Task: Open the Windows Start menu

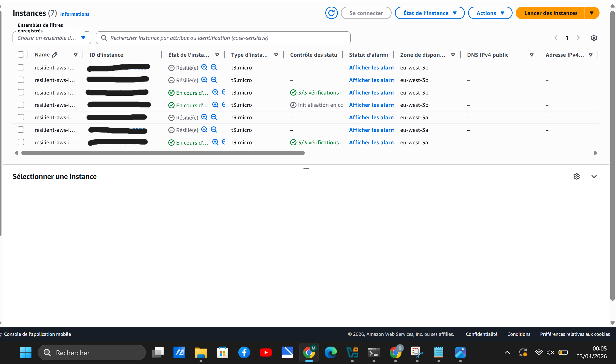Action: [x=26, y=352]
